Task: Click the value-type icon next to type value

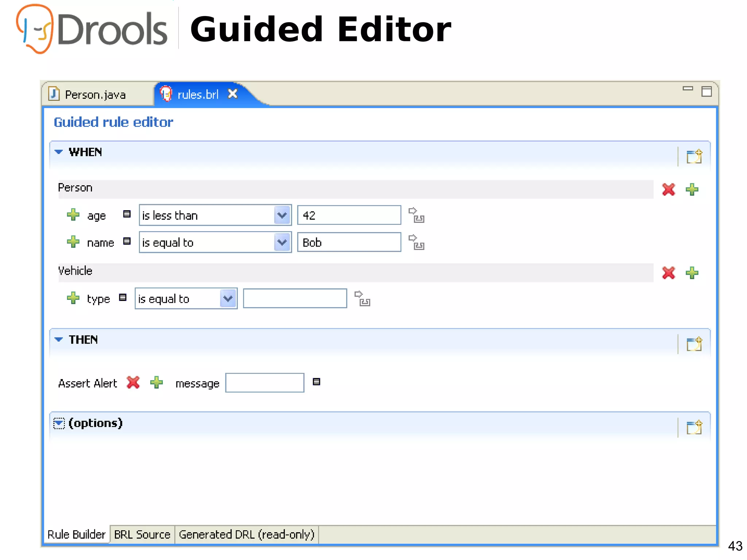Action: point(362,298)
